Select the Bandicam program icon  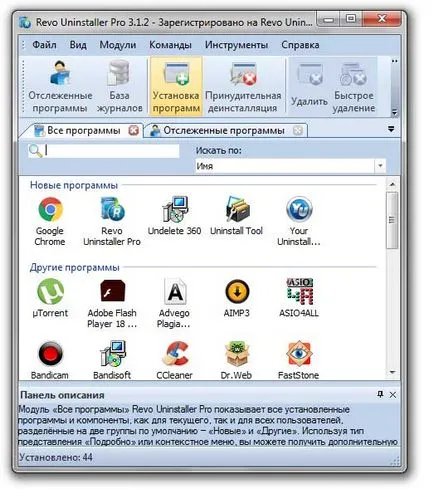[x=50, y=360]
